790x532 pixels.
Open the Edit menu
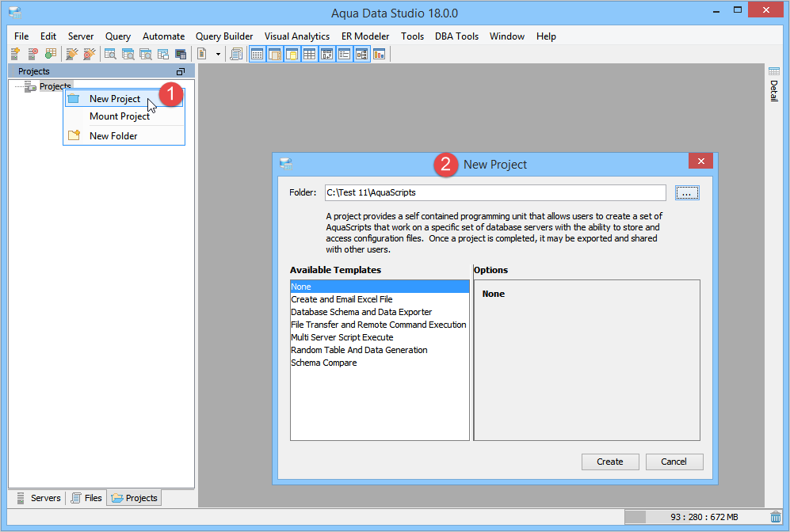(x=48, y=36)
